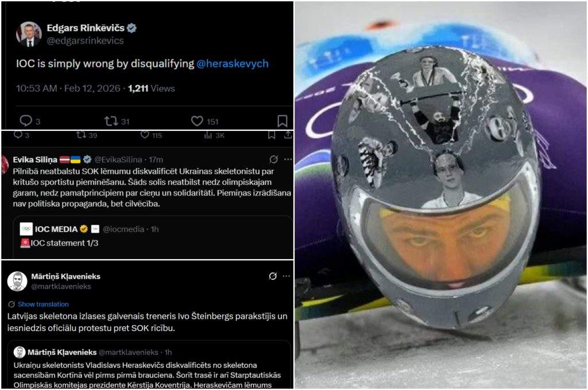588x390 pixels.
Task: Click the @edgarsrinkevics handle
Action: tap(85, 41)
